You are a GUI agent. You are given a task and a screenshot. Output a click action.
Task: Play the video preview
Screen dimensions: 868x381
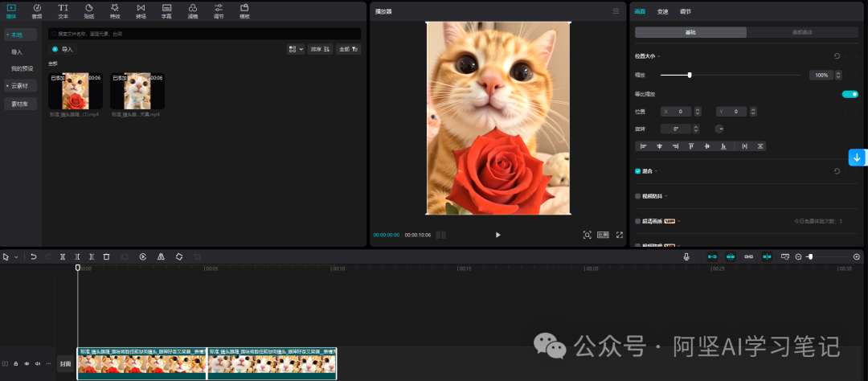click(497, 235)
